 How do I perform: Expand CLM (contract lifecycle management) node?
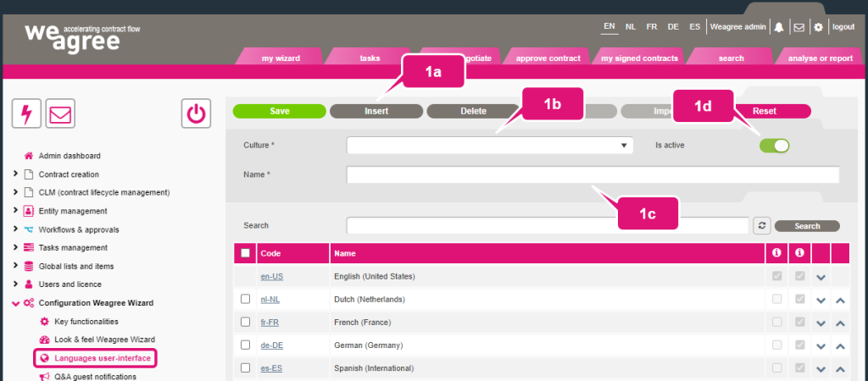pyautogui.click(x=15, y=192)
